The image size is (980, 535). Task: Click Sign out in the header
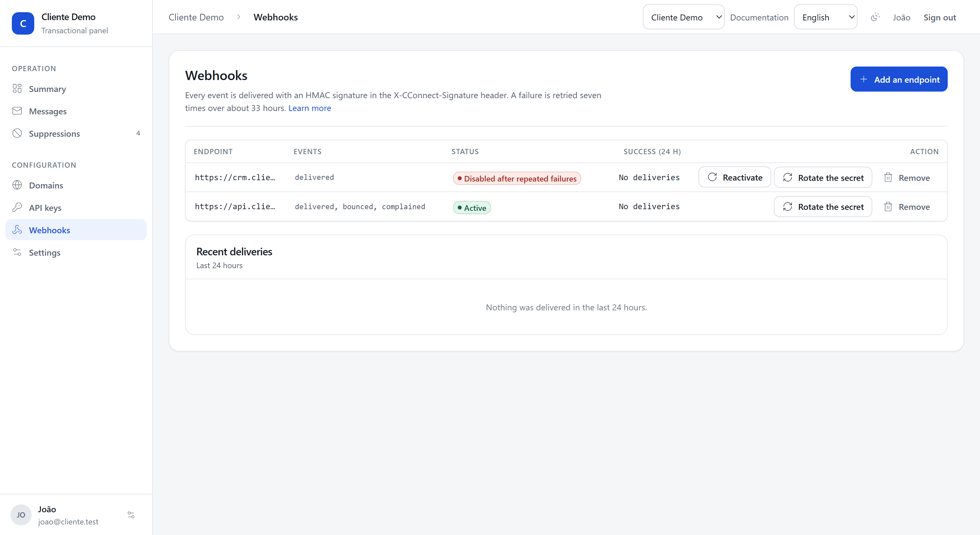(x=940, y=17)
